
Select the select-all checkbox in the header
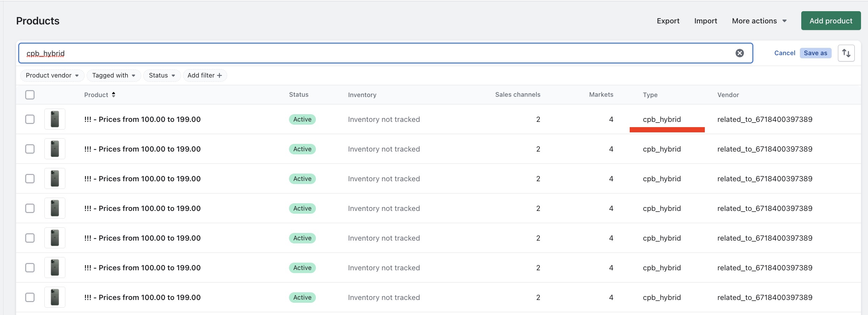(x=30, y=95)
